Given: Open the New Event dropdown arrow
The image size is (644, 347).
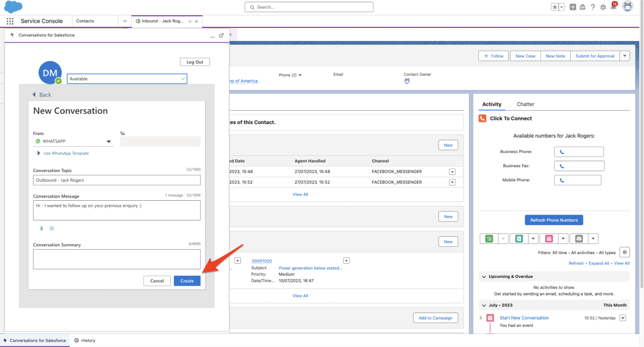Looking at the screenshot, I should pos(563,239).
